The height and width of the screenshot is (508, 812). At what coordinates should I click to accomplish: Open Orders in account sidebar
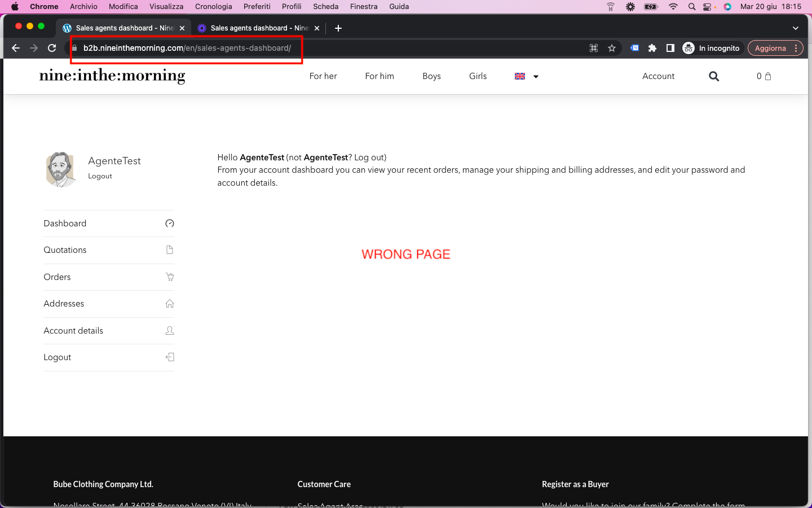click(x=109, y=277)
